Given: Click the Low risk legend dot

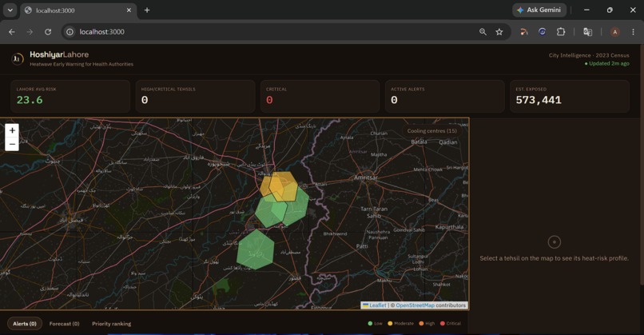Looking at the screenshot, I should [x=370, y=324].
